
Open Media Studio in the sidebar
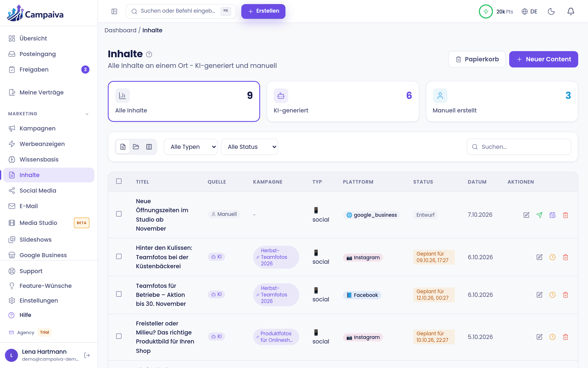click(49, 223)
